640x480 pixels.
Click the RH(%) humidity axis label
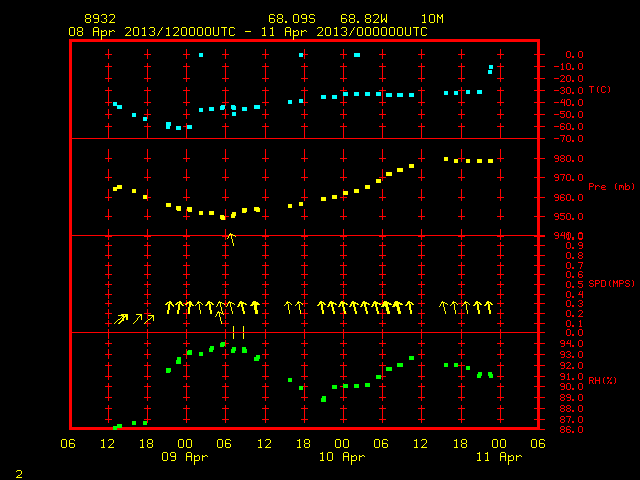[602, 380]
